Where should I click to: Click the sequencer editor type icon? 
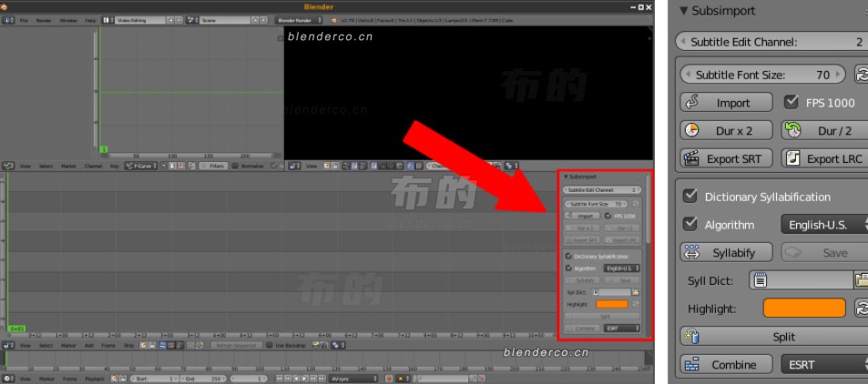point(8,345)
